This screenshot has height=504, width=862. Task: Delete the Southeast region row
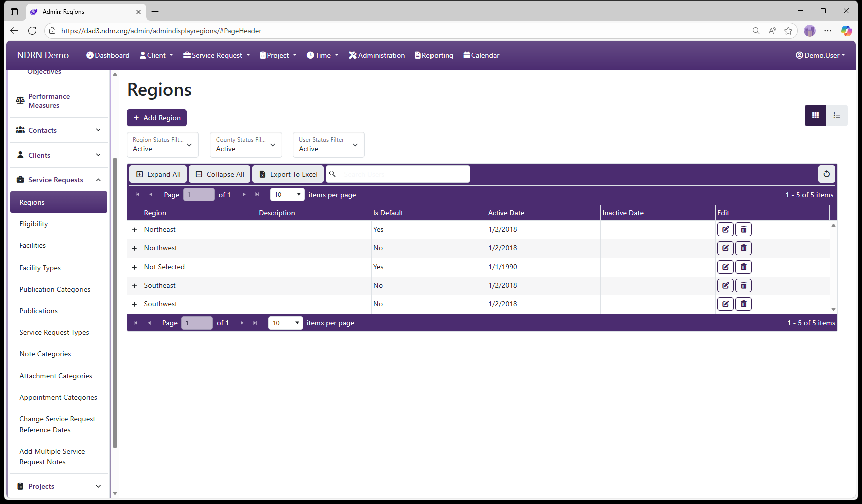743,285
